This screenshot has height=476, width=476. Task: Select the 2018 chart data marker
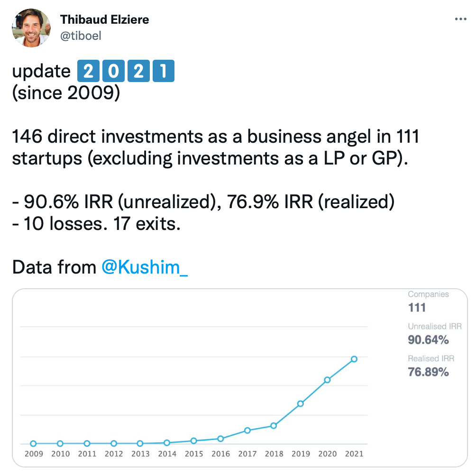coord(274,426)
